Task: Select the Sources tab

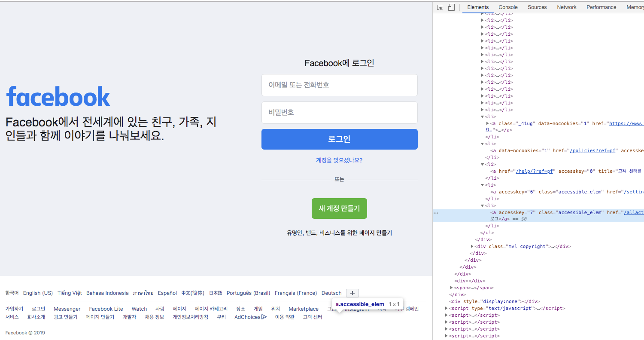Action: (x=537, y=7)
